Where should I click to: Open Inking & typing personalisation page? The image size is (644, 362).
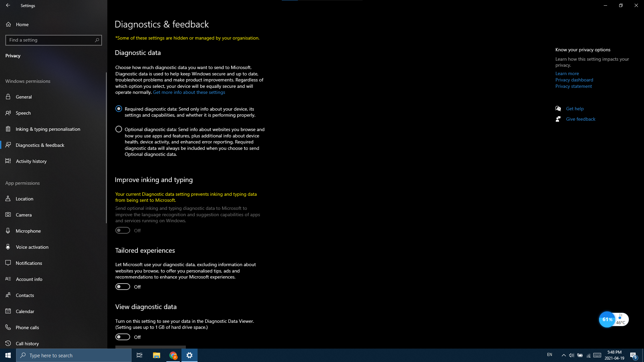tap(48, 129)
